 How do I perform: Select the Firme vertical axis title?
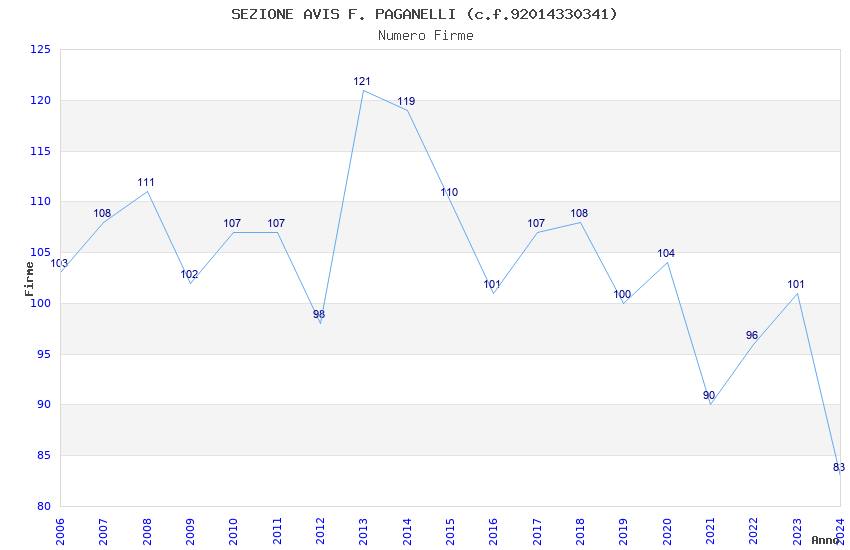(x=29, y=279)
